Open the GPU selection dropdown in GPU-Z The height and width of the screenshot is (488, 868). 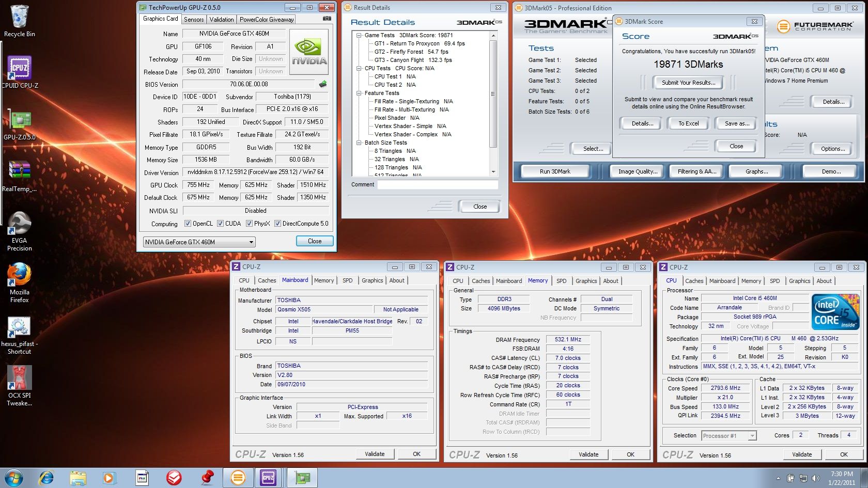coord(199,242)
